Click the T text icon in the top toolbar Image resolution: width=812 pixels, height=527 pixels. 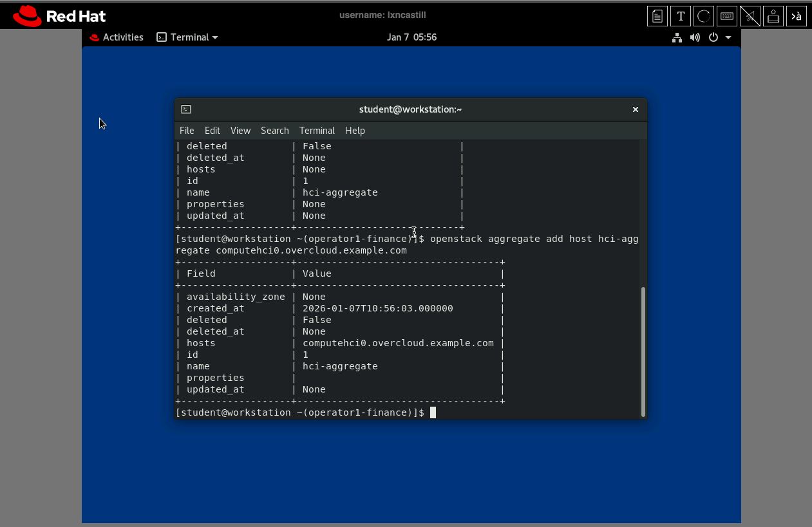[680, 16]
